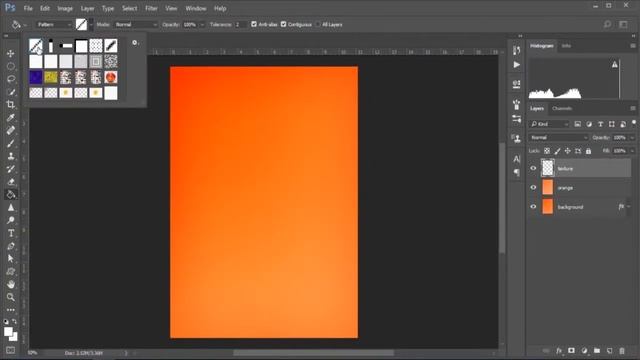
Task: Select the Custom Shape tool
Action: tap(11, 271)
